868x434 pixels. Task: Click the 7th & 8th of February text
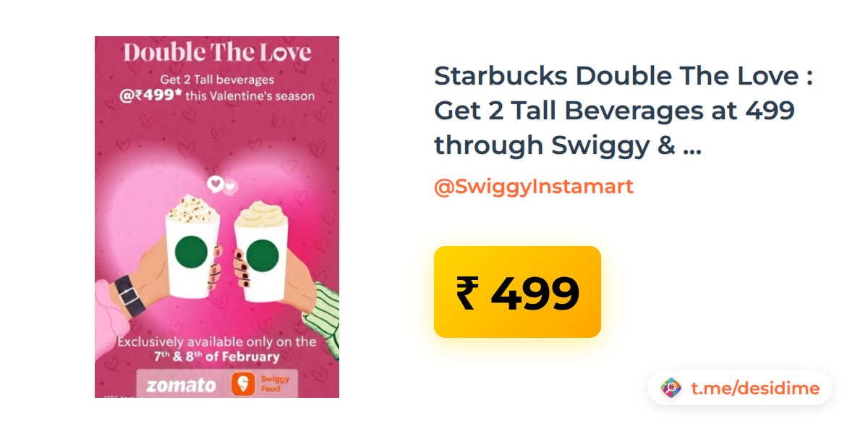(216, 357)
